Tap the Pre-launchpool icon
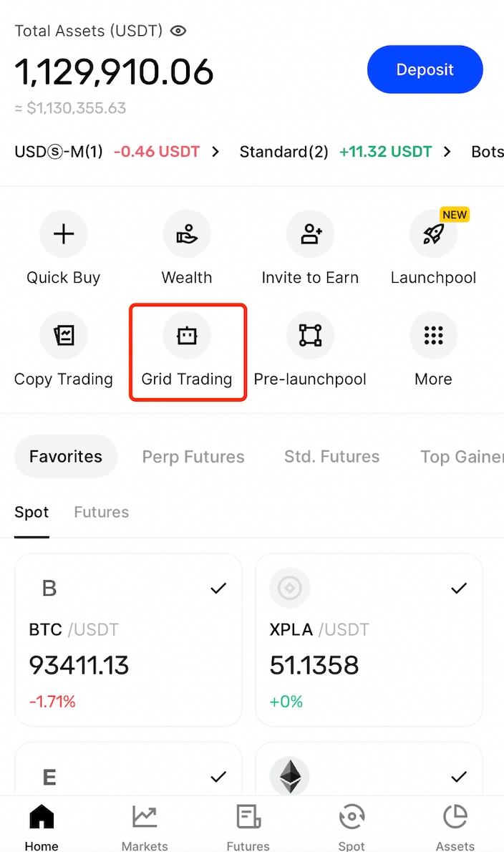Image resolution: width=504 pixels, height=852 pixels. click(310, 335)
